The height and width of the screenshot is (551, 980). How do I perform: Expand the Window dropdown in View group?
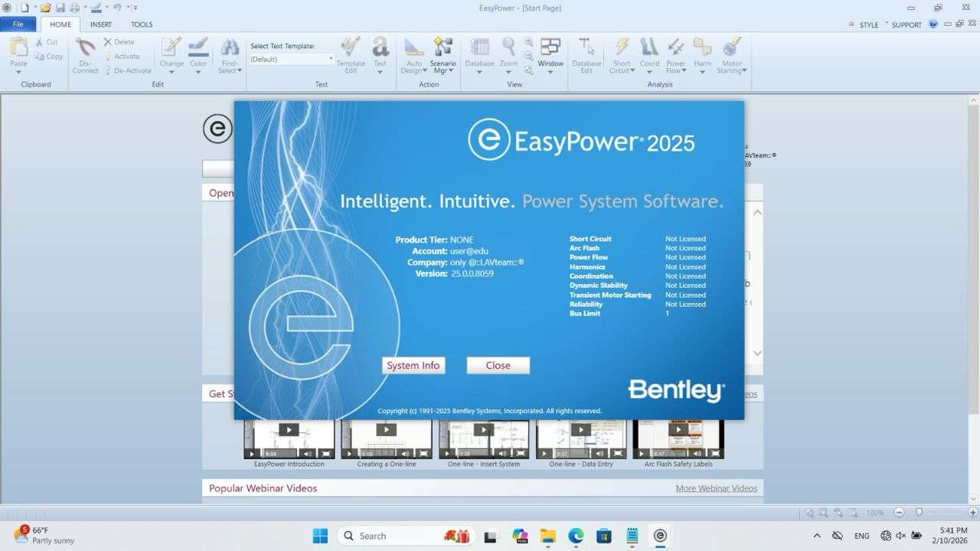click(x=550, y=72)
